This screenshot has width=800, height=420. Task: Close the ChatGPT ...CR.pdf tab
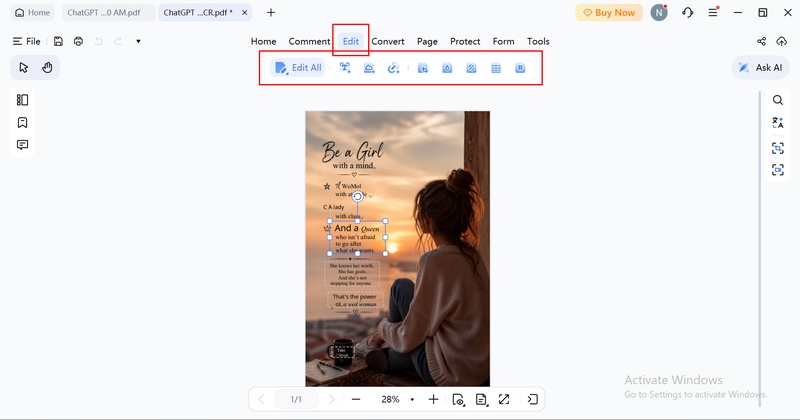pos(244,13)
